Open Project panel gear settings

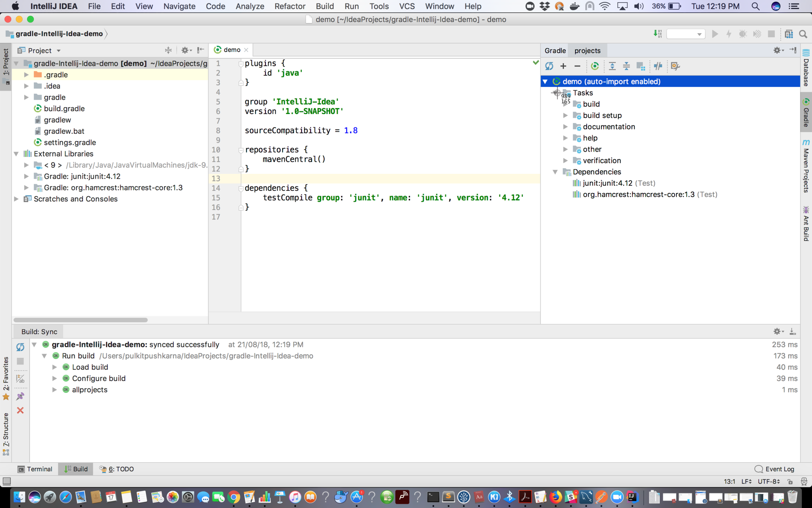(186, 50)
